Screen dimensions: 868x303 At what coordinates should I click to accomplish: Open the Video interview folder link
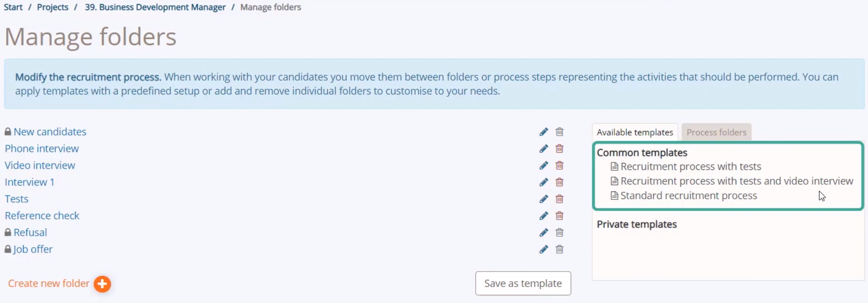click(40, 165)
